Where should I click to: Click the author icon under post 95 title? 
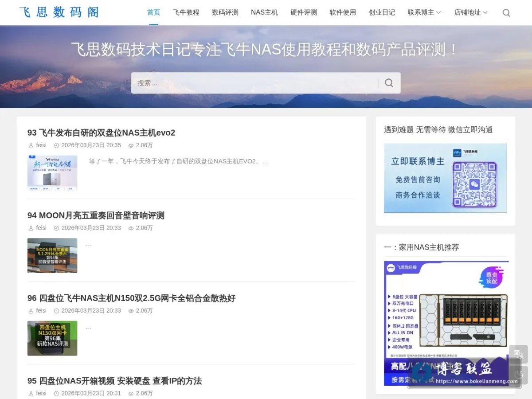click(x=31, y=394)
